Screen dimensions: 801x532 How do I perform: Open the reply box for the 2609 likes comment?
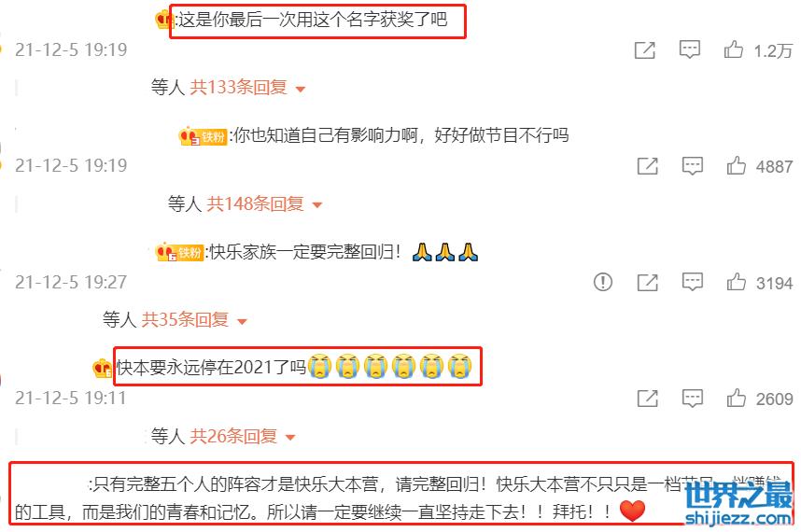pos(692,399)
